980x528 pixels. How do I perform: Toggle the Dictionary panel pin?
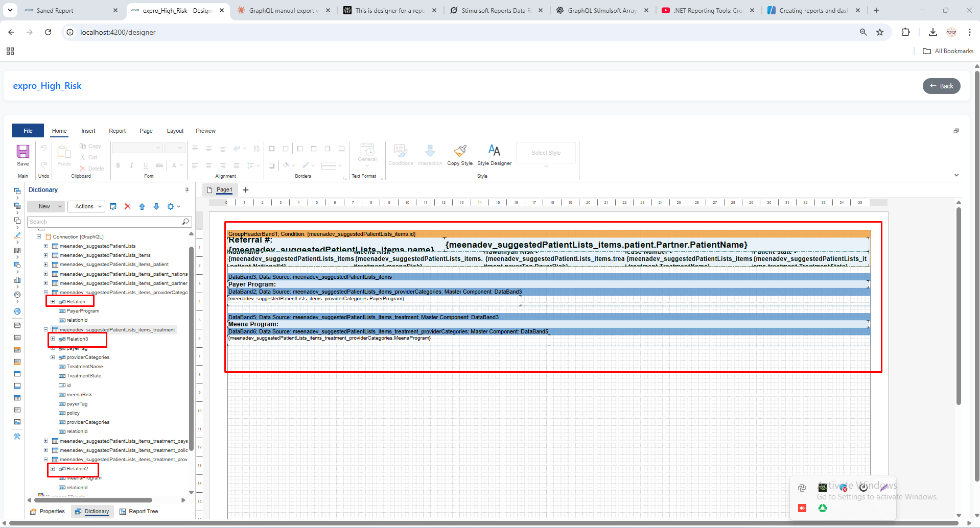pyautogui.click(x=187, y=190)
